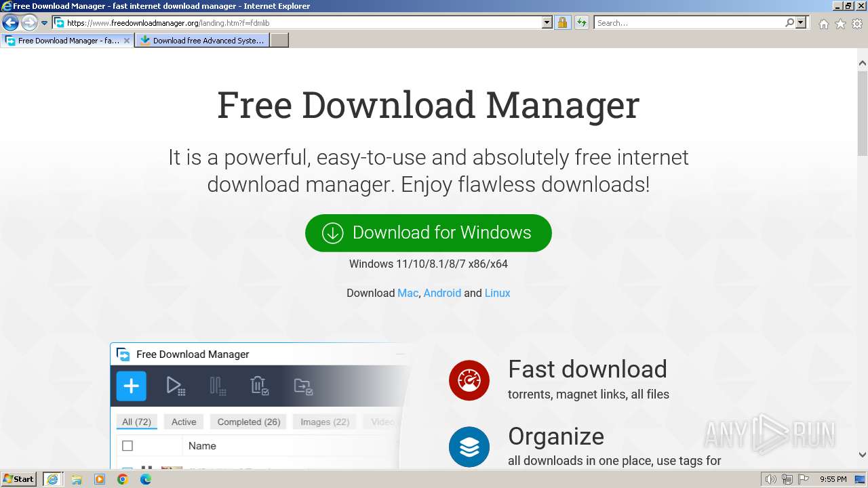This screenshot has width=868, height=488.
Task: Select the Images (22) filter tab
Action: coord(325,422)
